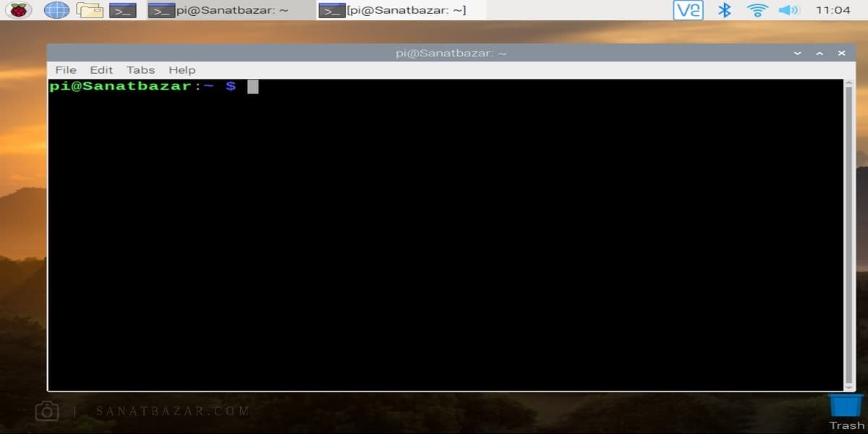Open the File Manager folder icon
Image resolution: width=868 pixels, height=434 pixels.
(x=90, y=10)
